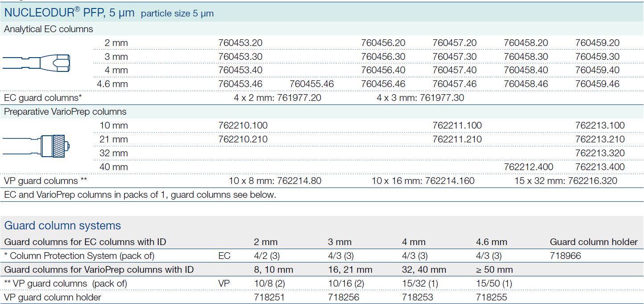Click the preparative VarioPrep column illustration
The width and height of the screenshot is (644, 304).
click(37, 146)
